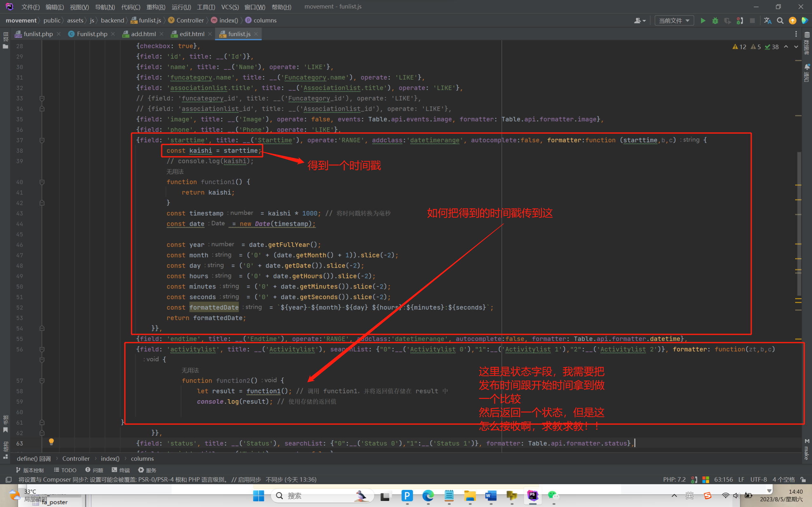The image size is (812, 507).
Task: Close the funlist.js tab
Action: coord(256,34)
